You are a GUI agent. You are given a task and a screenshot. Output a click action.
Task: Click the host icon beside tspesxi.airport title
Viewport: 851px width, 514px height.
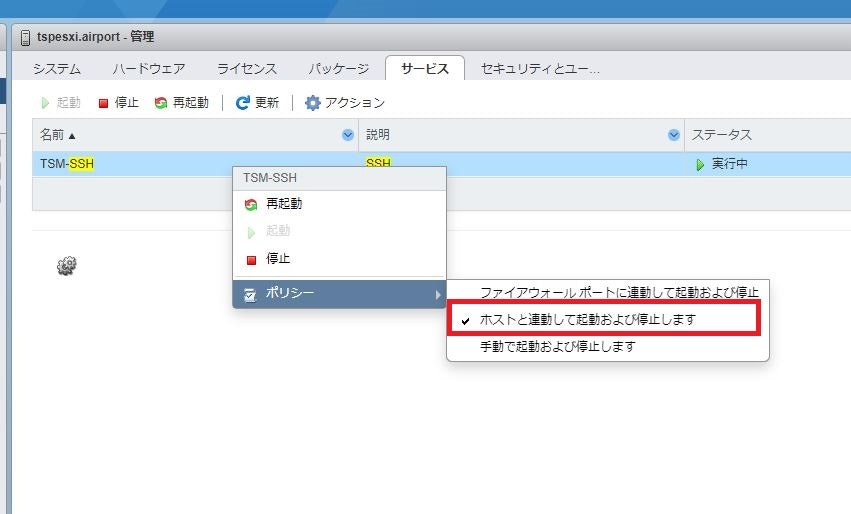[26, 38]
